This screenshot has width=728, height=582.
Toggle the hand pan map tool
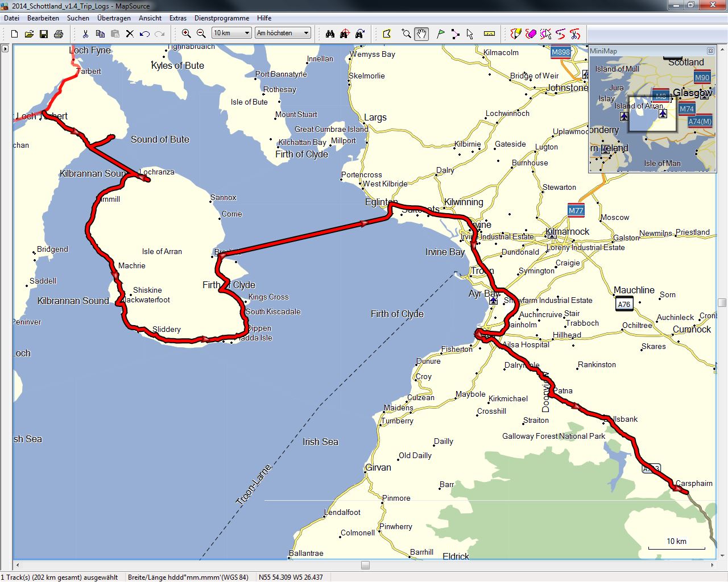tap(421, 34)
